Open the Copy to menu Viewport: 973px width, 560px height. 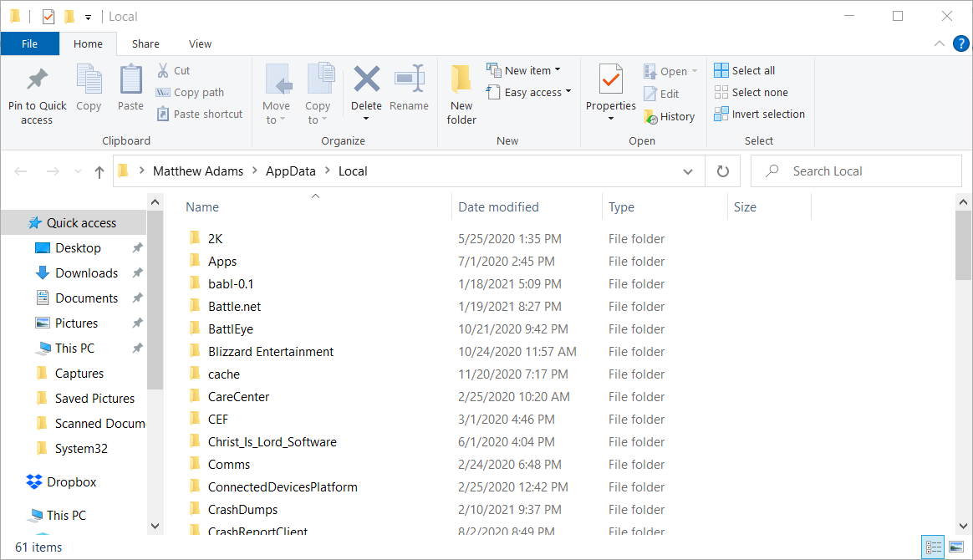click(x=318, y=94)
